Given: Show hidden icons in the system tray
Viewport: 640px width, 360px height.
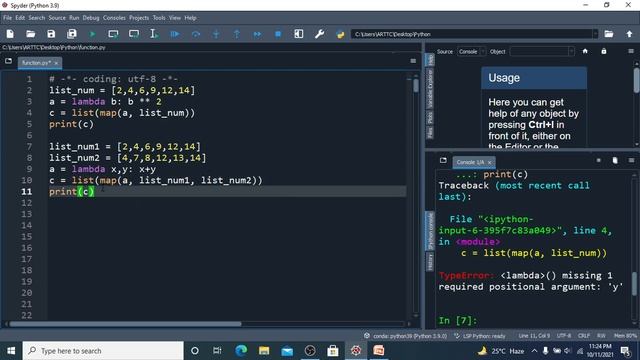Looking at the screenshot, I should (534, 351).
